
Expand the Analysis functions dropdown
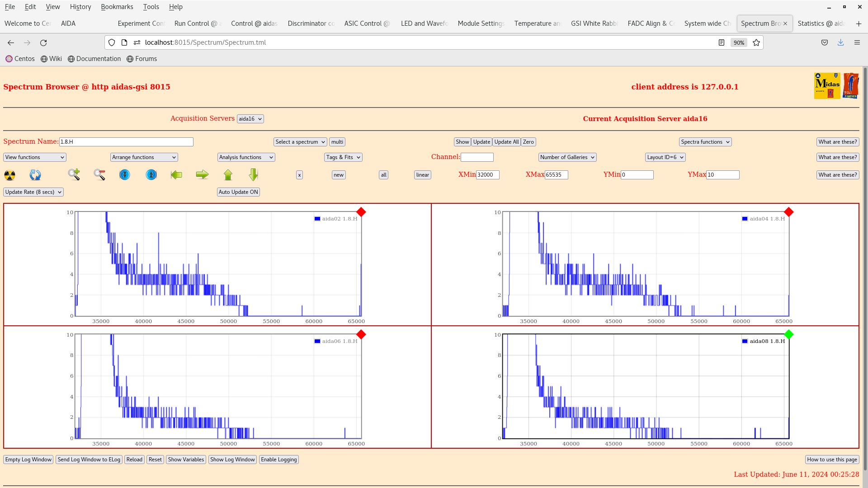[x=246, y=157]
